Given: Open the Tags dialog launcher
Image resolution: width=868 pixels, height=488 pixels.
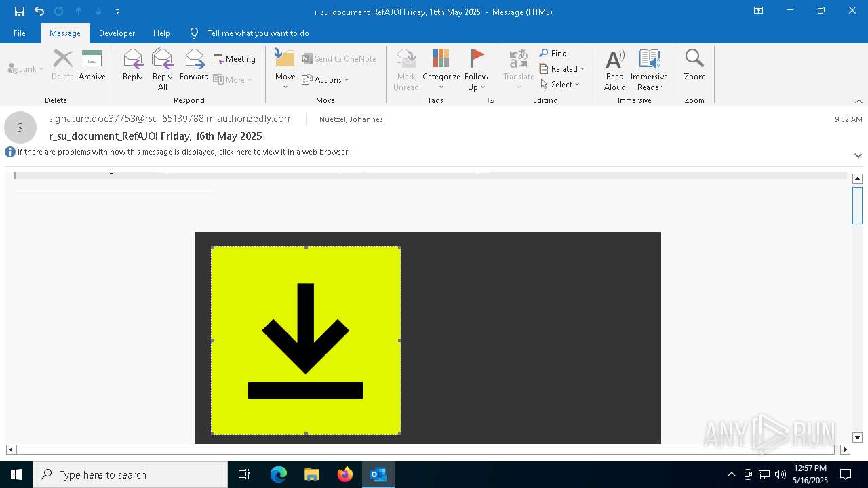Looking at the screenshot, I should 491,100.
